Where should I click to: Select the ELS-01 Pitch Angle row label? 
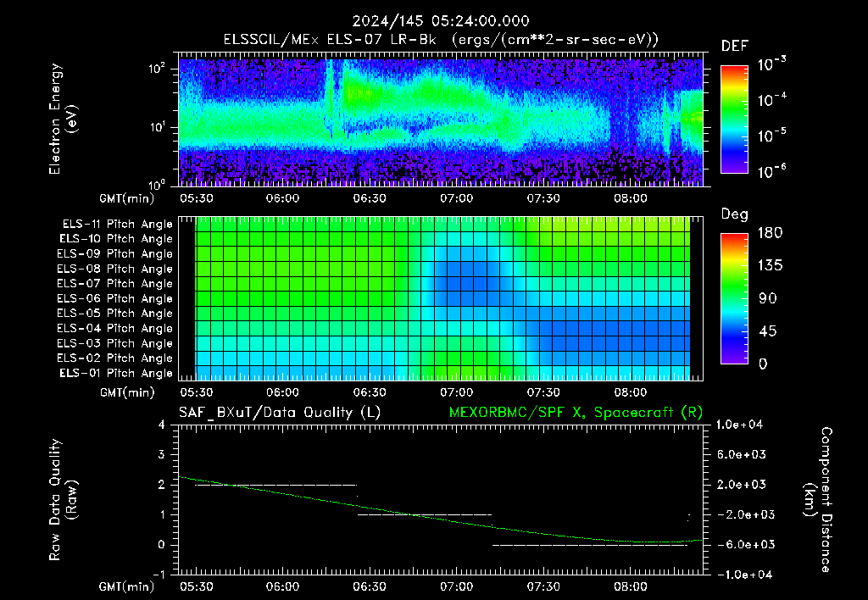(115, 373)
